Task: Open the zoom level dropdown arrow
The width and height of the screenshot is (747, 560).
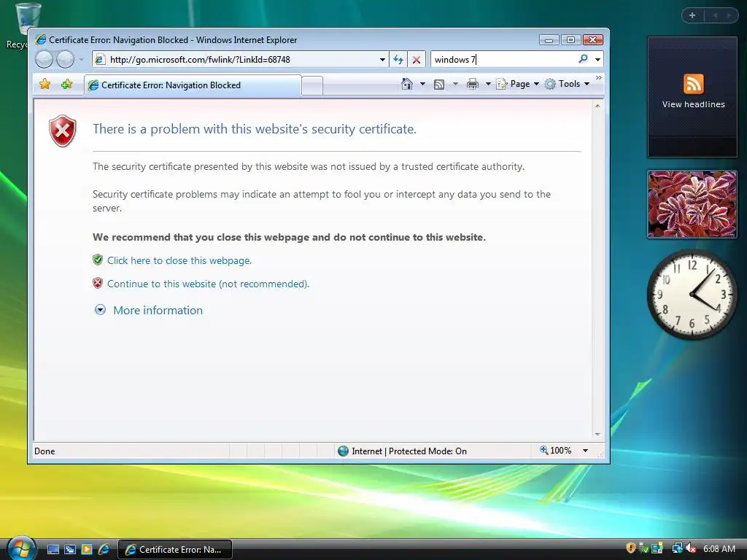Action: click(x=585, y=451)
